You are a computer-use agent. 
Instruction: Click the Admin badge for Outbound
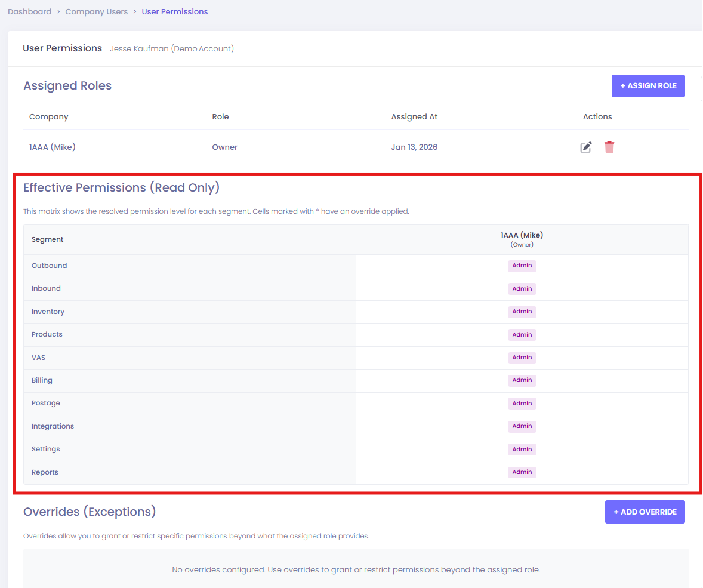coord(522,266)
